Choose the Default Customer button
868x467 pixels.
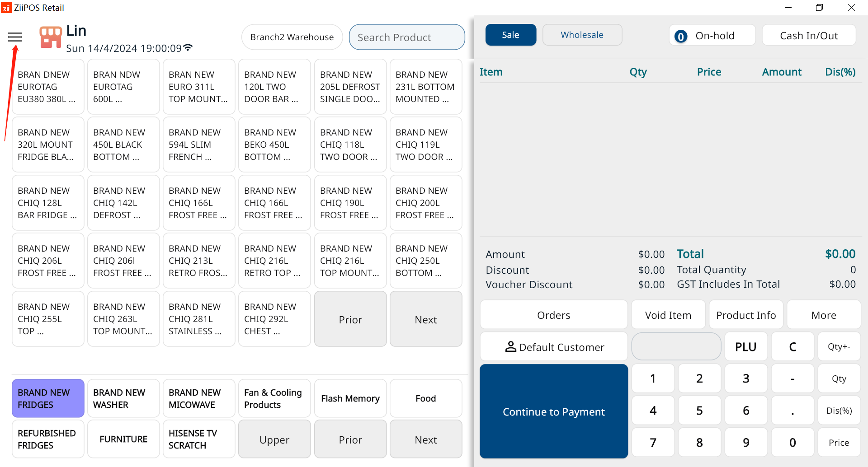coord(554,347)
